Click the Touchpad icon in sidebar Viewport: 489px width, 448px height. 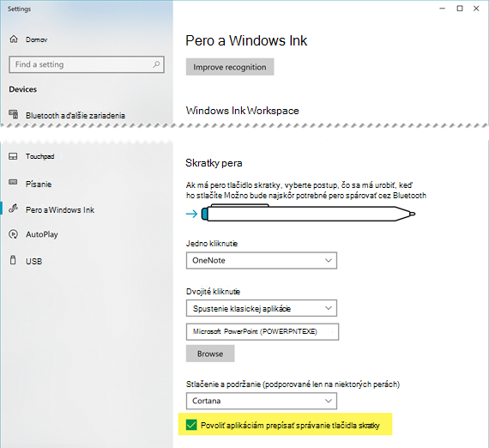point(13,156)
